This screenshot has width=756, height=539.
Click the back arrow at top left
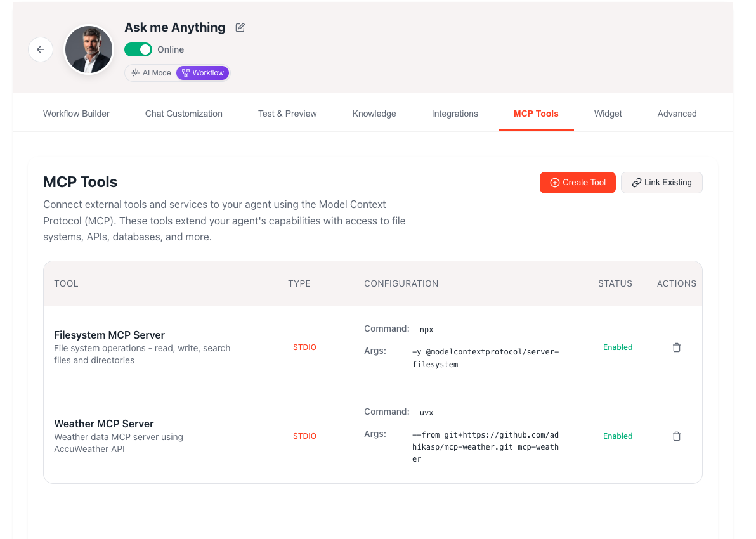pos(41,49)
